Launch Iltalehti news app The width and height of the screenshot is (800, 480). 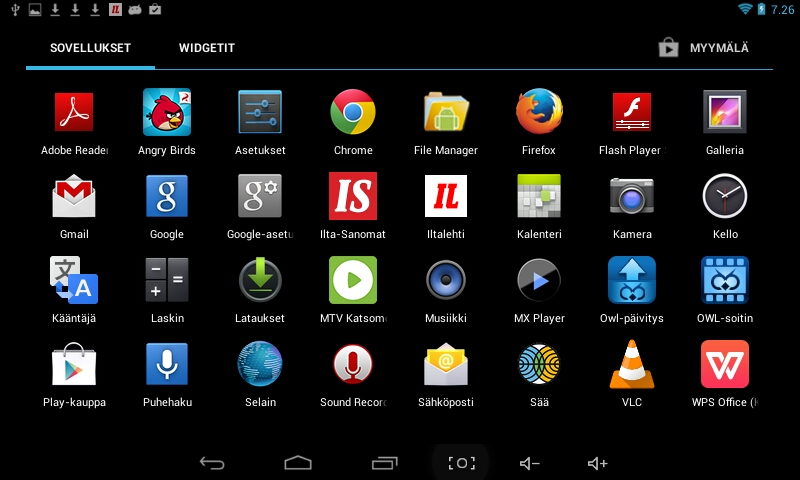(446, 196)
